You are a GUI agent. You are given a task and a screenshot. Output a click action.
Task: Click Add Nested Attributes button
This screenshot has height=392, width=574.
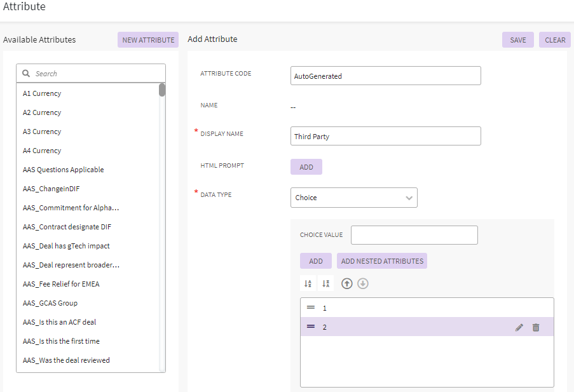(382, 261)
